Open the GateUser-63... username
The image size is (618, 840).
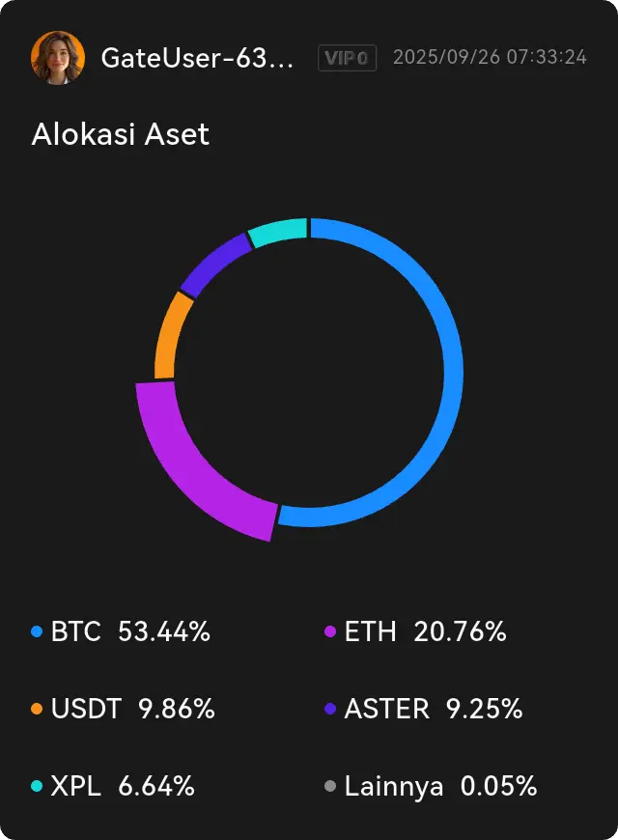tap(197, 58)
